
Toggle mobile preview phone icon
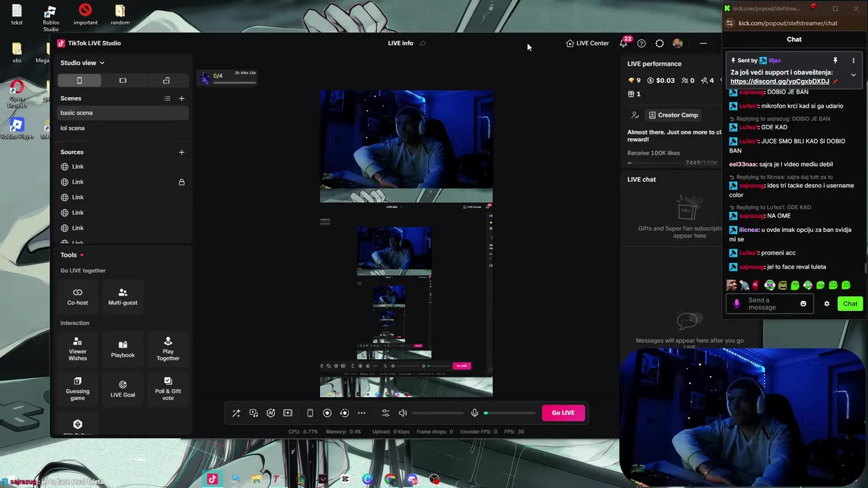(x=310, y=413)
